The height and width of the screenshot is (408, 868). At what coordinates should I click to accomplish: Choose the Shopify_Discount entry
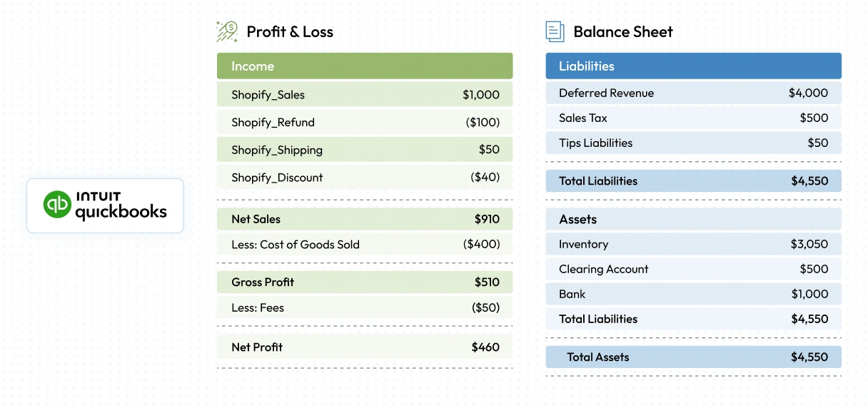[x=364, y=177]
